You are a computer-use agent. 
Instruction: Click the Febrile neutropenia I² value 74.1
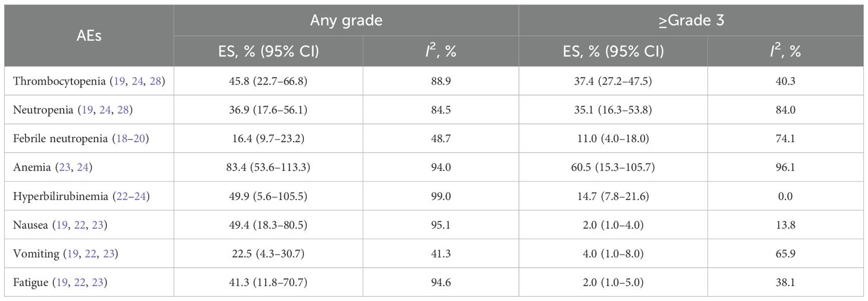785,139
